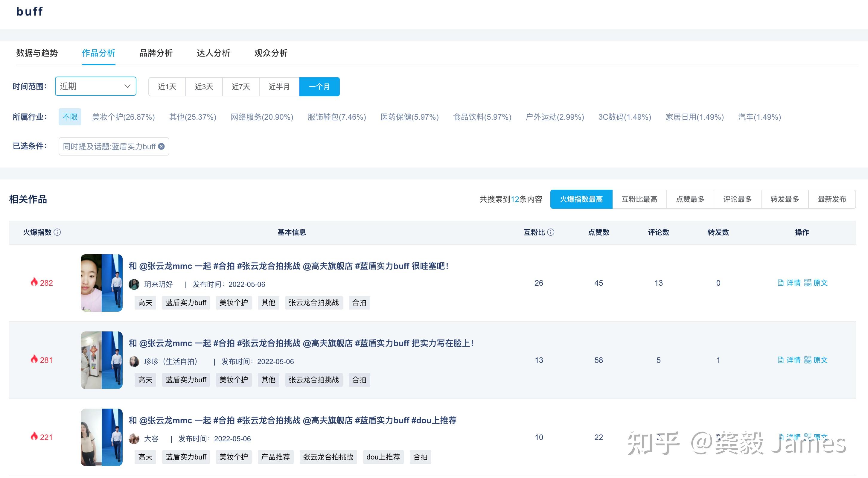The image size is (868, 478).
Task: Click the first video's thumbnail
Action: (x=101, y=282)
